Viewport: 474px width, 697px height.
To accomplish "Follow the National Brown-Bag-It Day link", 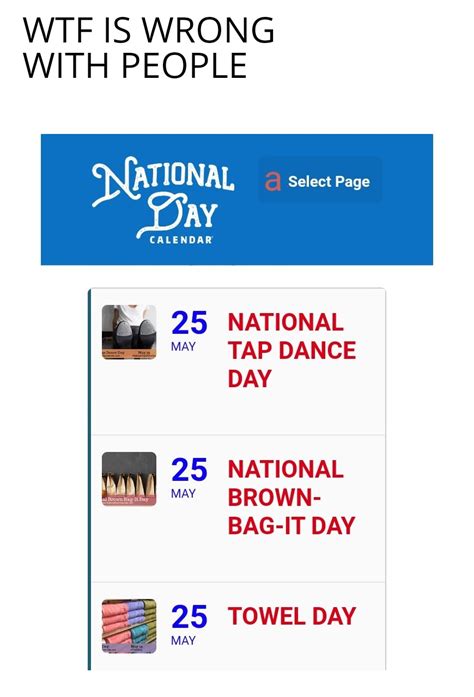I will pyautogui.click(x=291, y=497).
